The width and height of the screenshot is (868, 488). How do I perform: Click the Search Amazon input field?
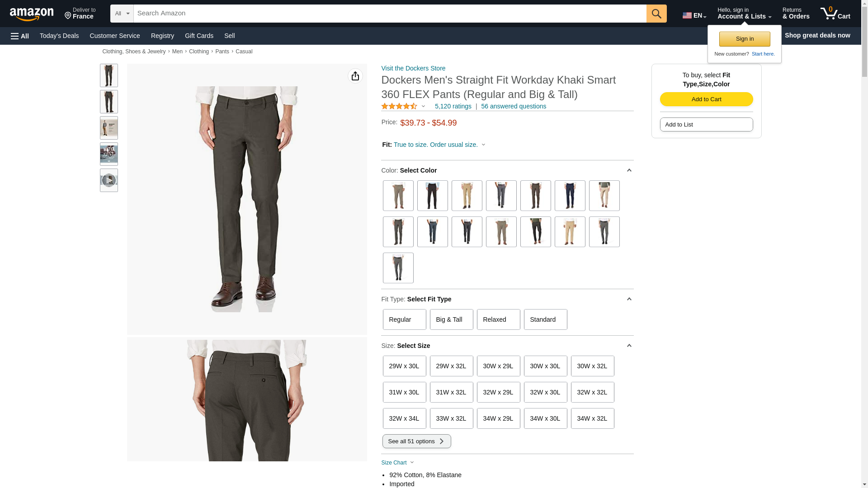click(390, 14)
